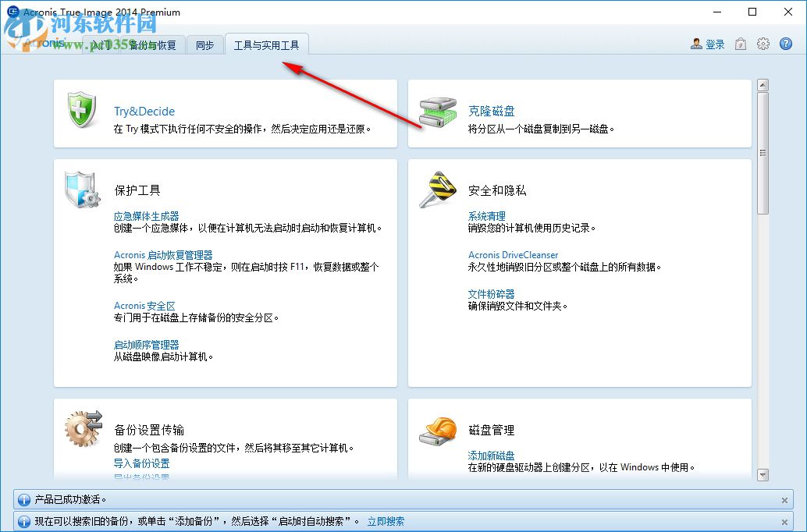Switch to the 备份与恢复 tab

(x=153, y=44)
